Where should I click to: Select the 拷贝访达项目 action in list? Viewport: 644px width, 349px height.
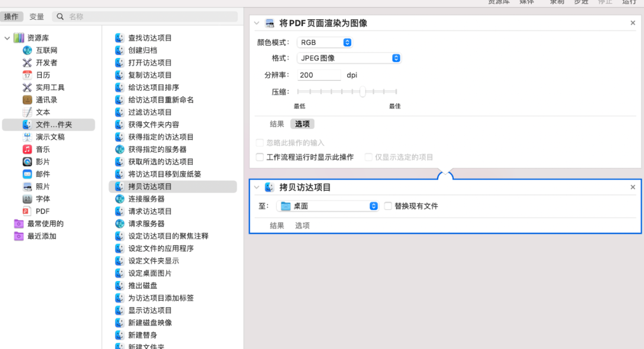coord(172,186)
